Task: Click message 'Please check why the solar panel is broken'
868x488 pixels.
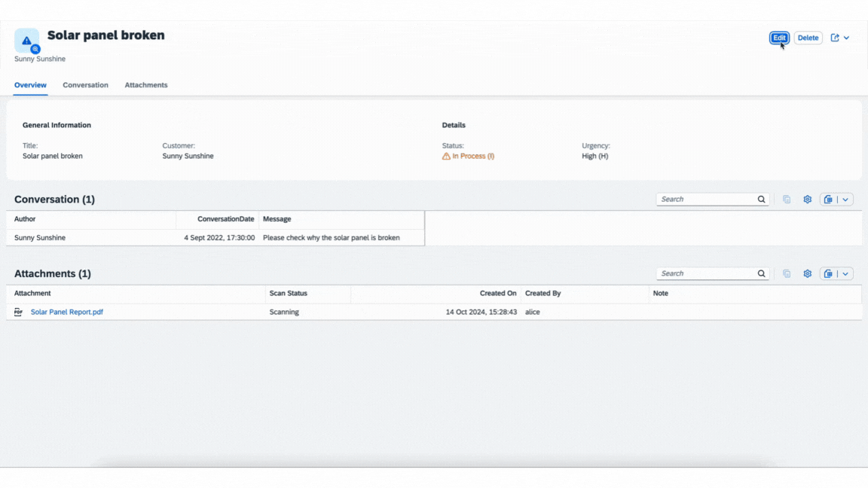Action: coord(331,238)
